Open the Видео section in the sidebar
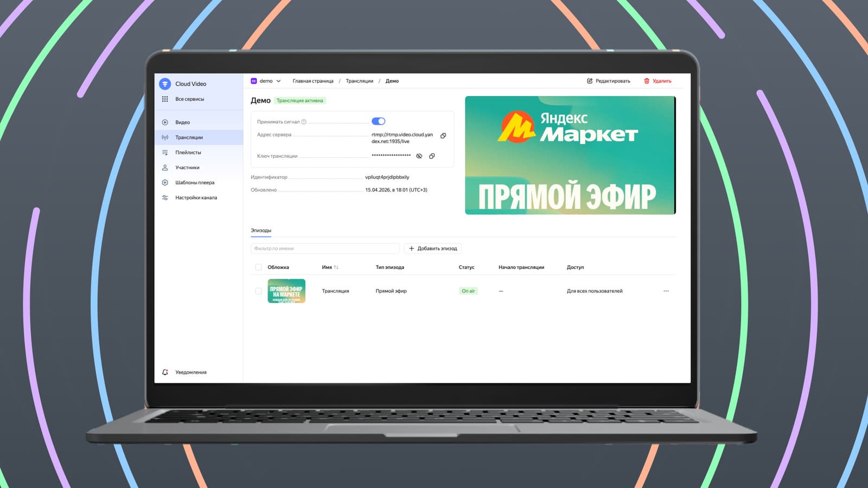The image size is (868, 488). click(x=199, y=123)
